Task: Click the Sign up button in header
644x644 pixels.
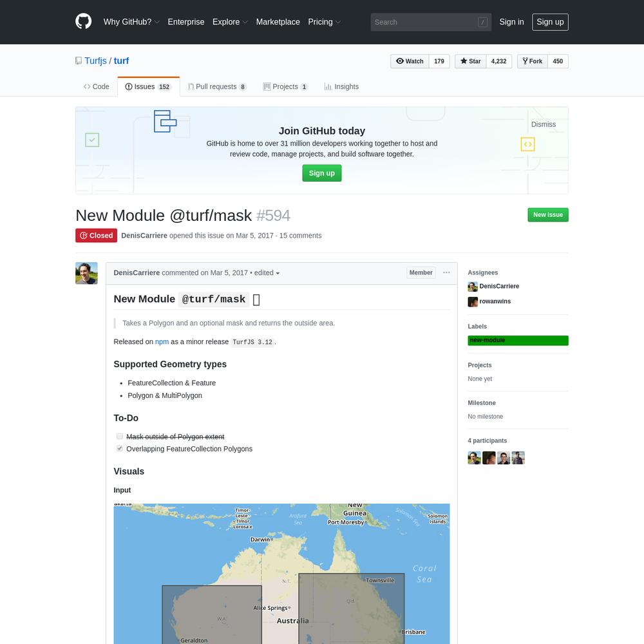Action: coord(551,22)
